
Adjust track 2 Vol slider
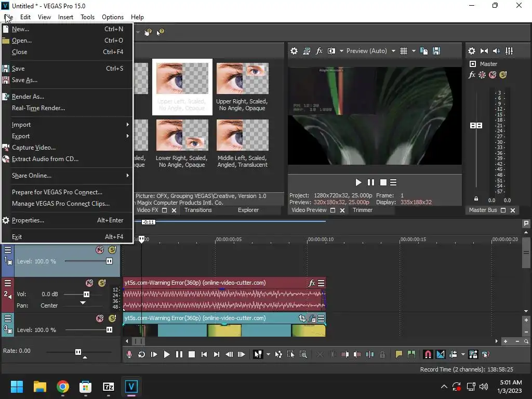[87, 294]
